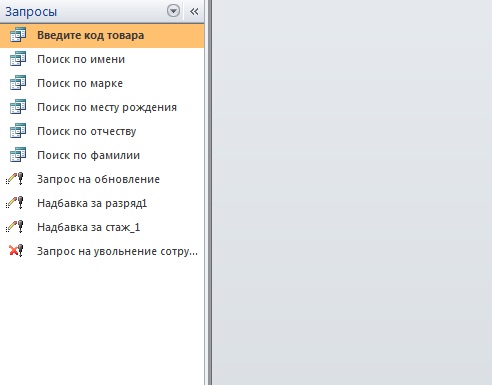Select the text Поиск по марке
Image resolution: width=492 pixels, height=385 pixels.
pos(80,83)
